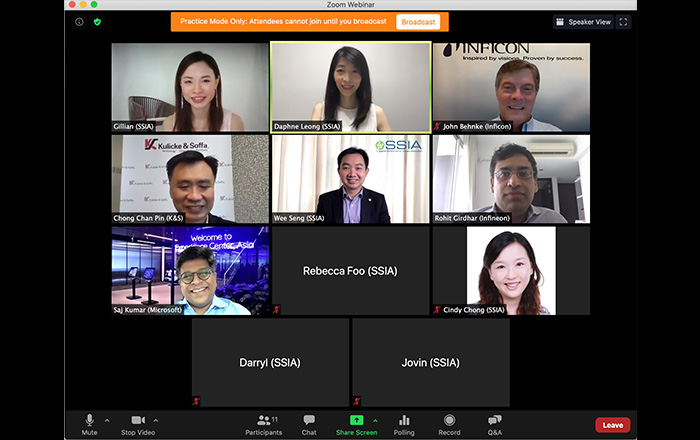Open the Chat window

point(309,421)
